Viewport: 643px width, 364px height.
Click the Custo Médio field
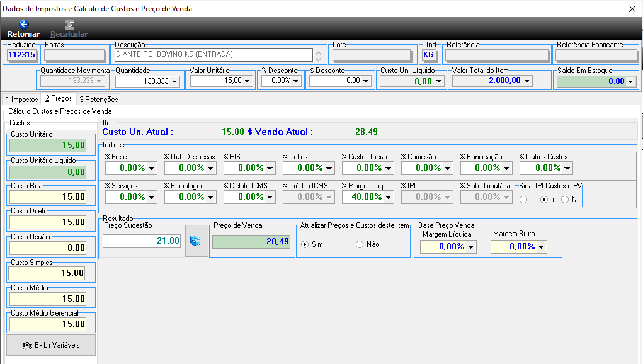(x=48, y=299)
